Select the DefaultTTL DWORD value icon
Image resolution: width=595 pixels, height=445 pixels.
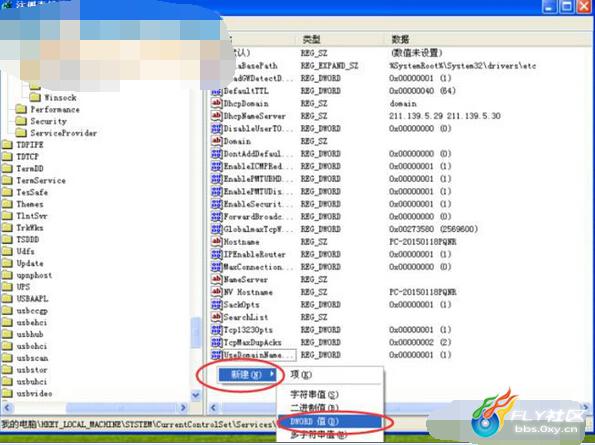point(216,91)
